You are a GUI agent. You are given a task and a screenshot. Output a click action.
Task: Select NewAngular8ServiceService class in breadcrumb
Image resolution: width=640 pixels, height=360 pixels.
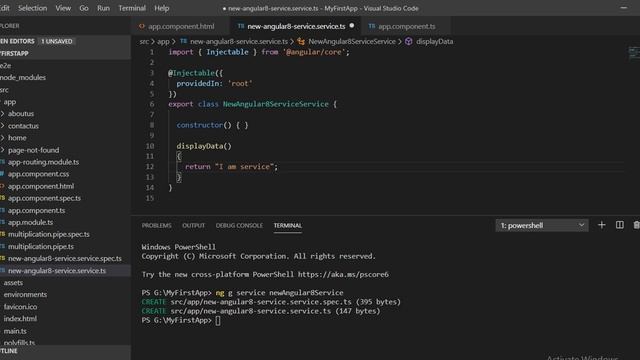pos(352,41)
